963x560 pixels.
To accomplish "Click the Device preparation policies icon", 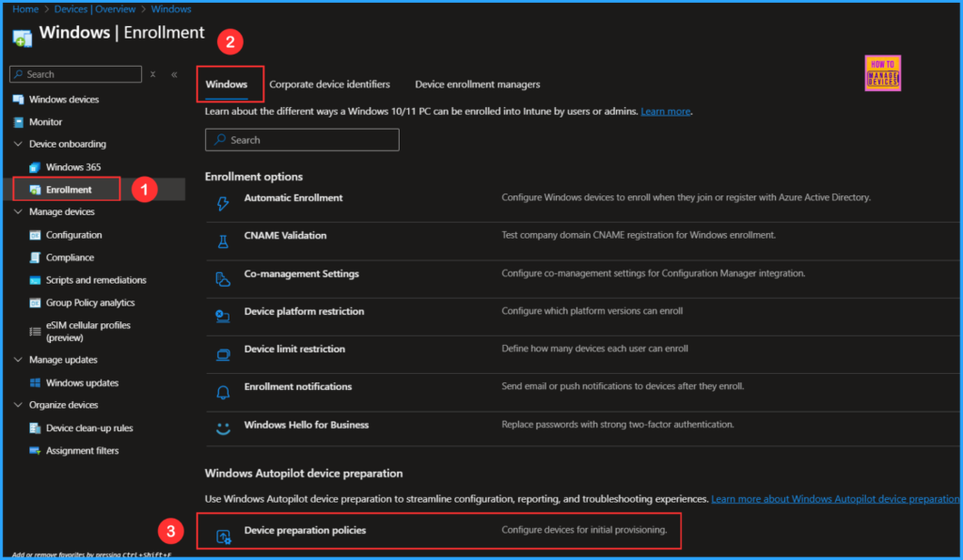I will [224, 537].
